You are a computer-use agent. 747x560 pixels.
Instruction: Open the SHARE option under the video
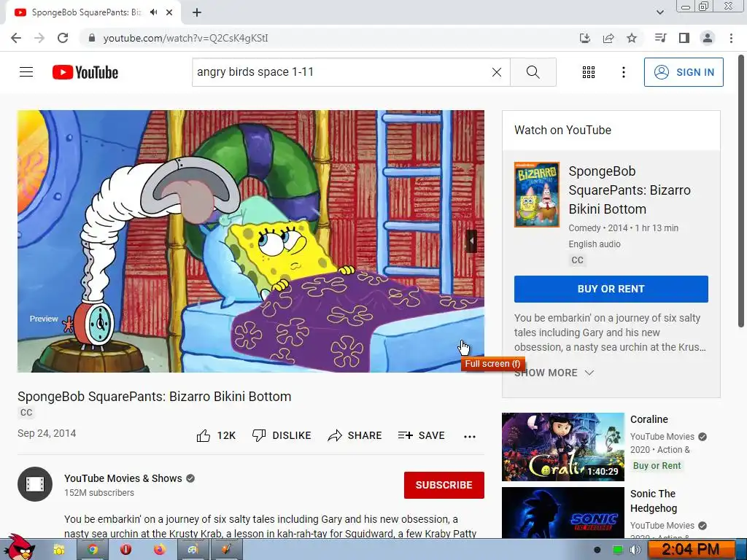click(x=355, y=435)
